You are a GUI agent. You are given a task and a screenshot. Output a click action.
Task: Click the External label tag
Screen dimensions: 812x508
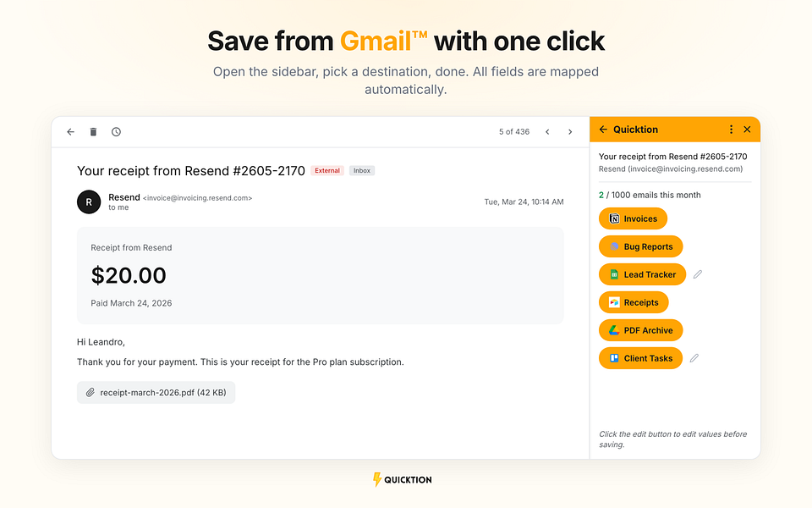[326, 170]
